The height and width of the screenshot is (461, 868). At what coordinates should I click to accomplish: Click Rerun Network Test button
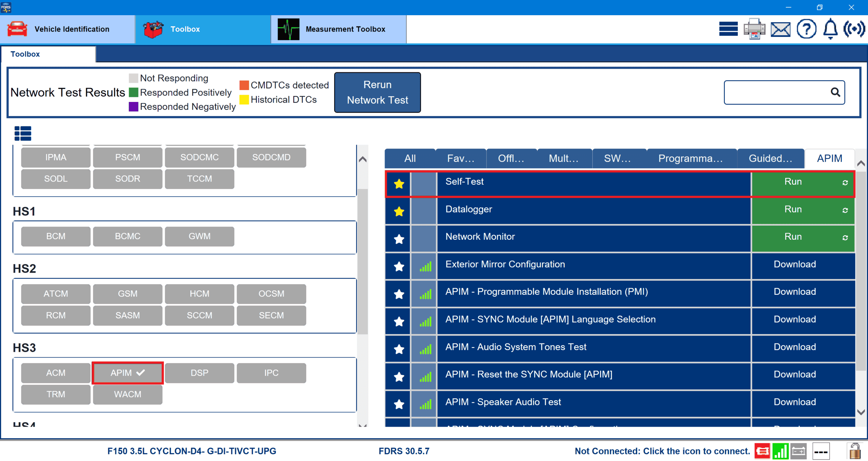point(377,92)
